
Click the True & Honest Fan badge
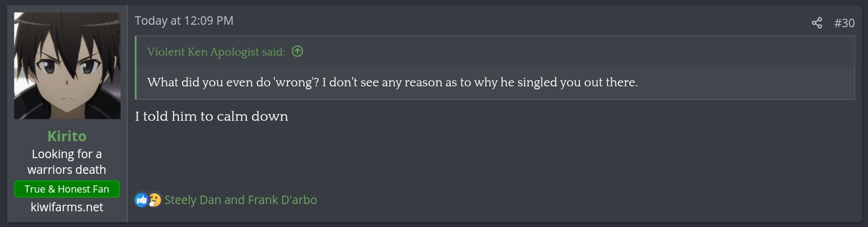point(67,189)
